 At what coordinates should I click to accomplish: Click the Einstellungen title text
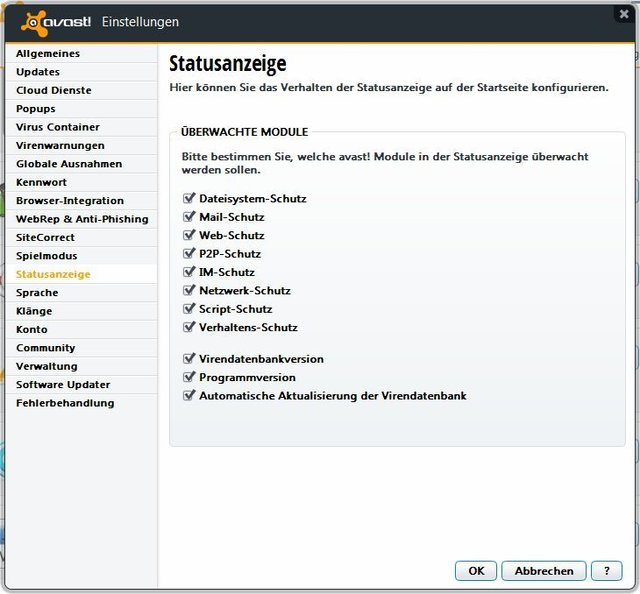tap(140, 22)
